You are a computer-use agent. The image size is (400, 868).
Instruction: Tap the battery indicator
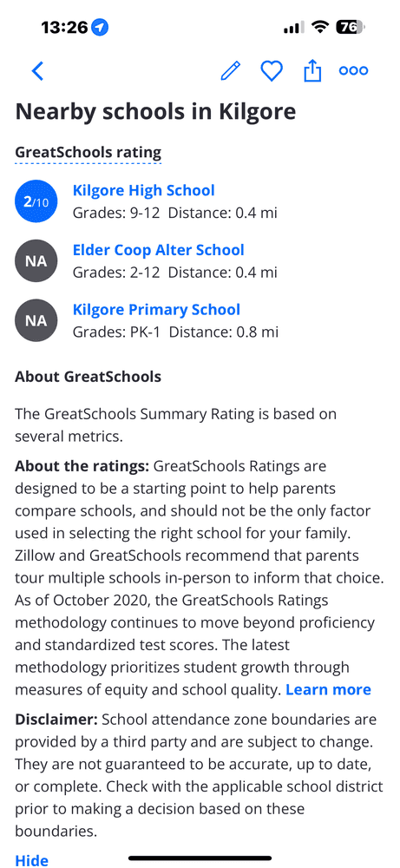[351, 27]
